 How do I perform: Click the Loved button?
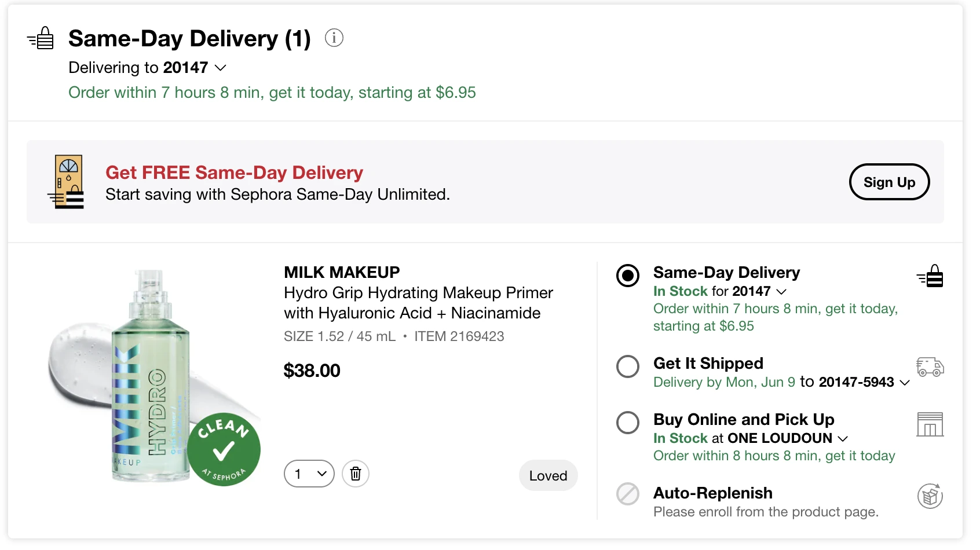pyautogui.click(x=548, y=475)
